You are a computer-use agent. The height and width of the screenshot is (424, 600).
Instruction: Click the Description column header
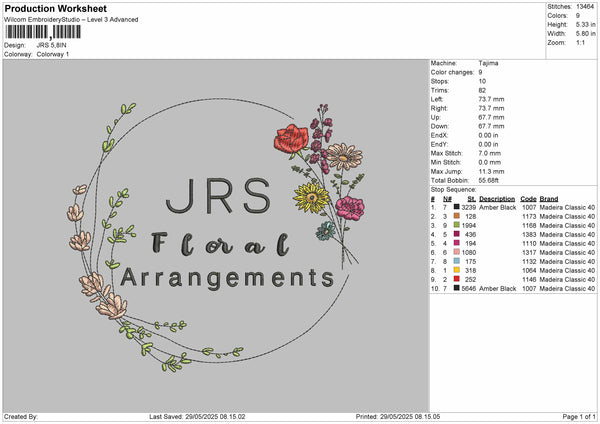click(497, 198)
